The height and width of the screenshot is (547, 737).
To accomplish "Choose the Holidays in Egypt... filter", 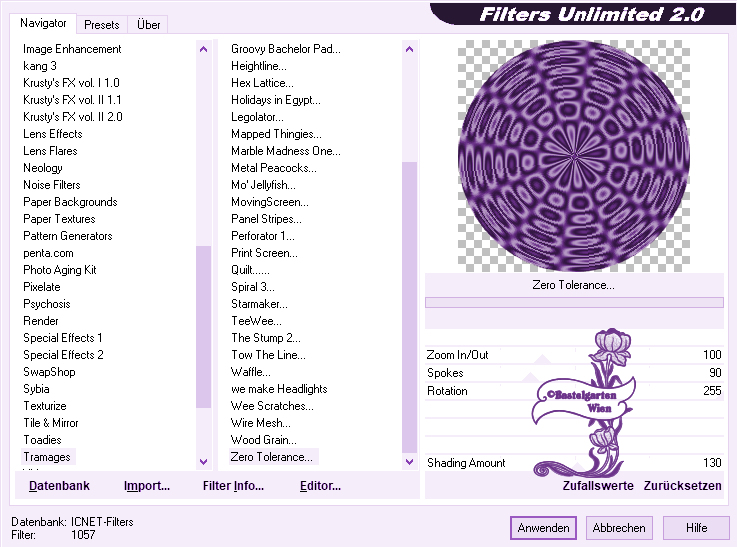I will point(276,100).
